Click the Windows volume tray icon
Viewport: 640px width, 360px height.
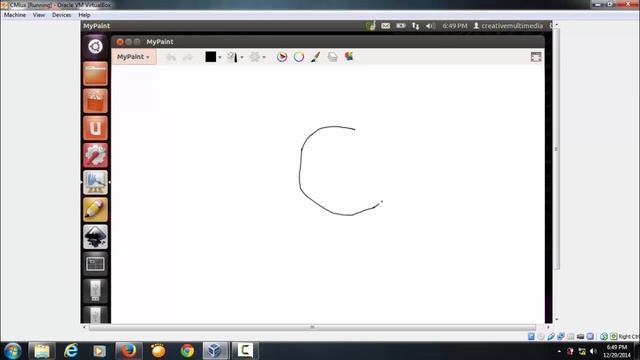[593, 351]
